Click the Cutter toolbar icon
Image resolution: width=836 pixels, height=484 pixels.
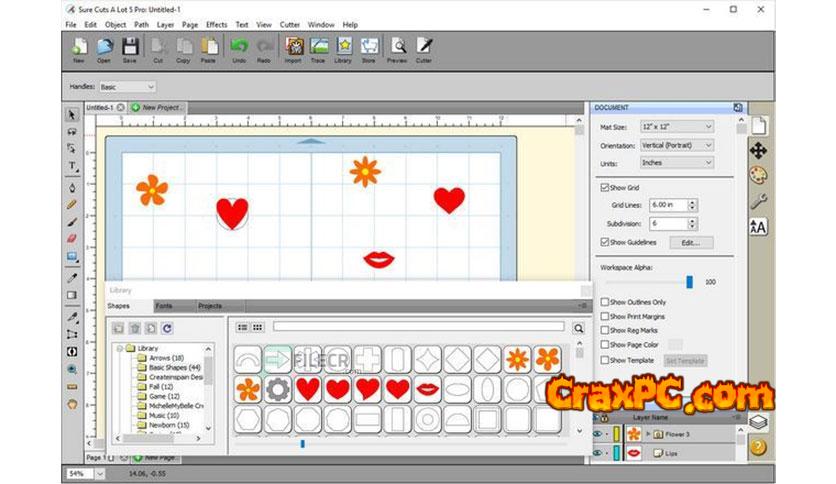[424, 48]
